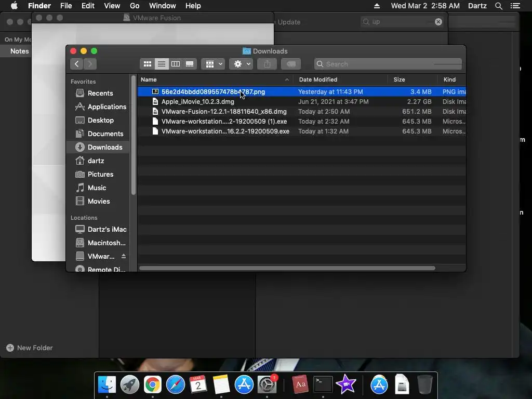Open the Finder menu

(x=39, y=6)
